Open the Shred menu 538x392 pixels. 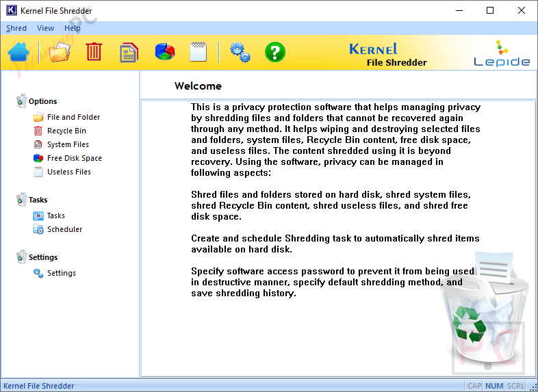point(16,28)
